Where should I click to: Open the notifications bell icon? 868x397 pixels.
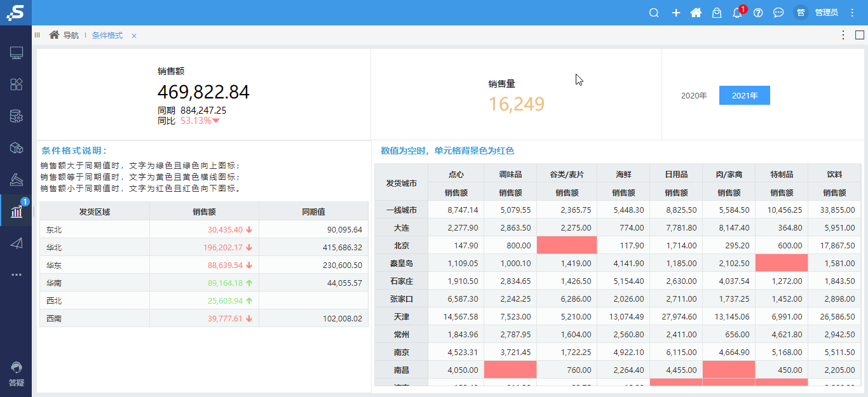[737, 13]
